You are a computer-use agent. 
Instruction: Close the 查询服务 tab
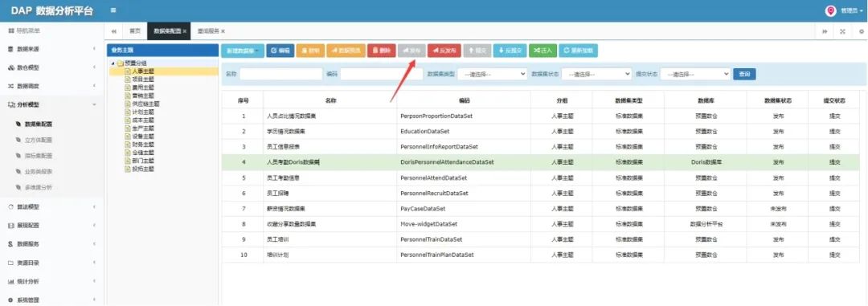(223, 31)
